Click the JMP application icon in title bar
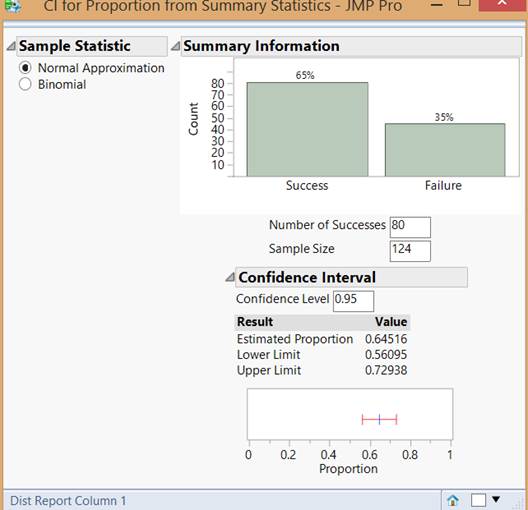Viewport: 528px width, 510px height. pyautogui.click(x=12, y=6)
